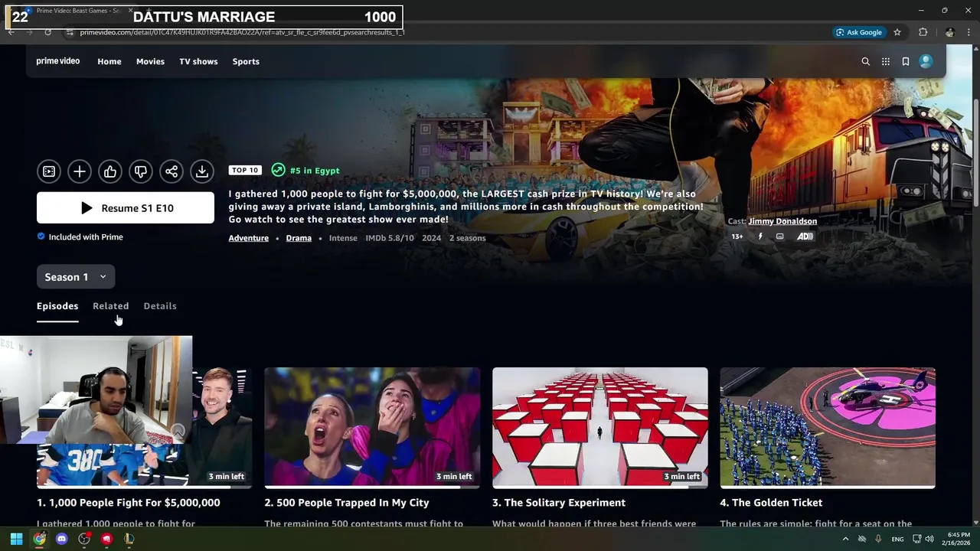Open the trailer icon button
The width and height of the screenshot is (980, 551).
pyautogui.click(x=49, y=171)
